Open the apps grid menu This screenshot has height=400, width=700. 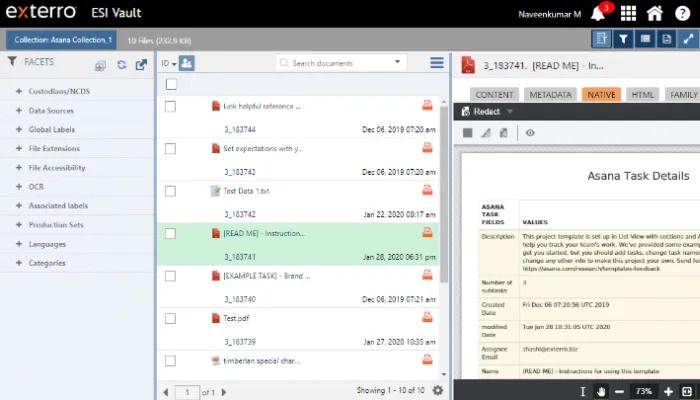(x=628, y=14)
